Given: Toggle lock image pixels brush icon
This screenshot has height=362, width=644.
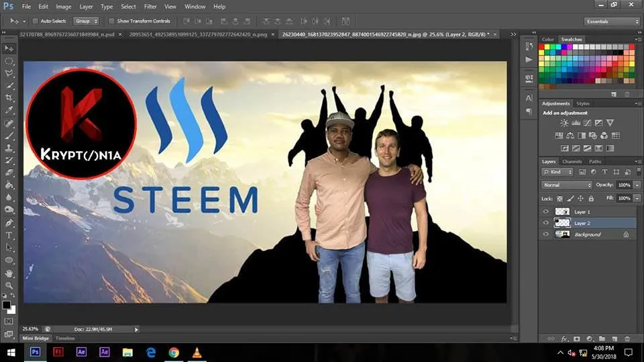Looking at the screenshot, I should pyautogui.click(x=570, y=199).
